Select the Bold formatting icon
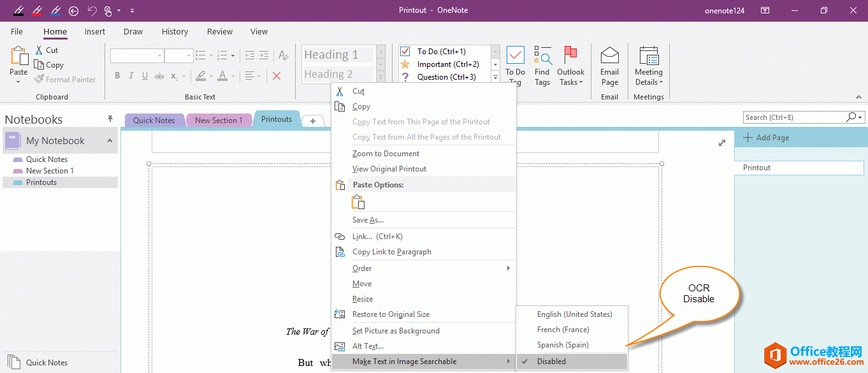This screenshot has height=373, width=868. click(x=117, y=75)
